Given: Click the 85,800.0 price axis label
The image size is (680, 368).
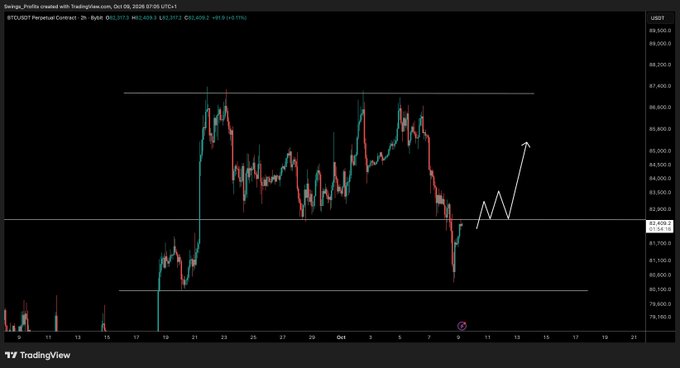Looking at the screenshot, I should point(660,129).
